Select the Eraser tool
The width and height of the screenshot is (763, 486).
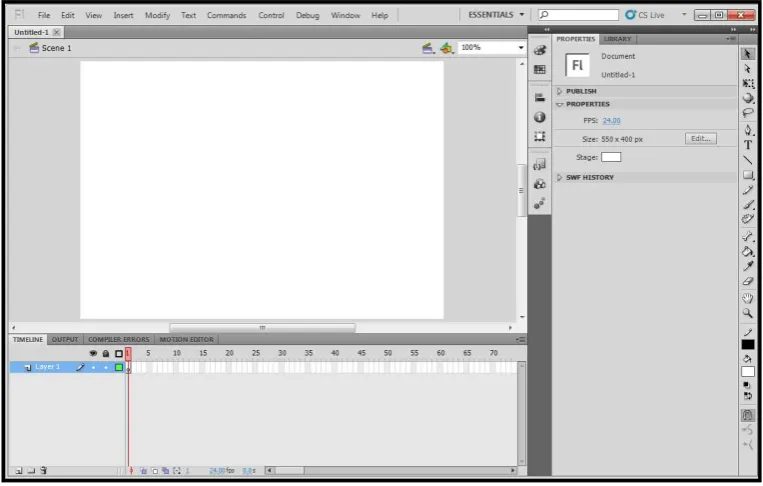(748, 281)
